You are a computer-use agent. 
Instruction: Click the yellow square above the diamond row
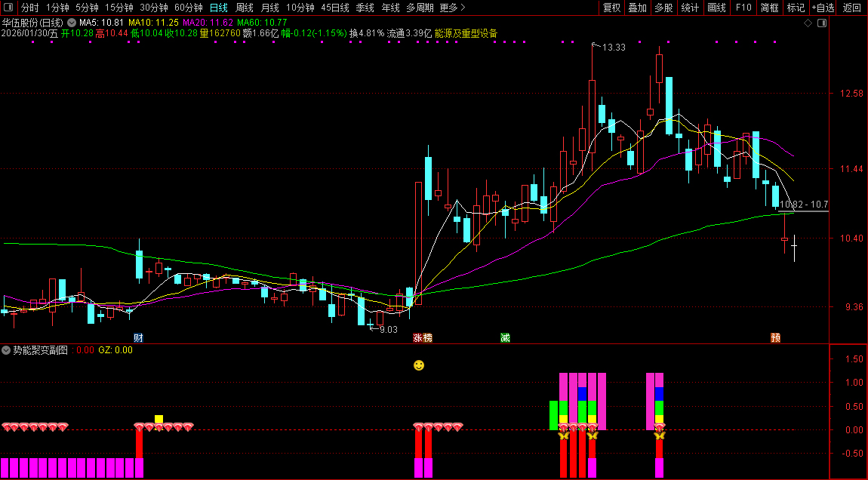(159, 419)
